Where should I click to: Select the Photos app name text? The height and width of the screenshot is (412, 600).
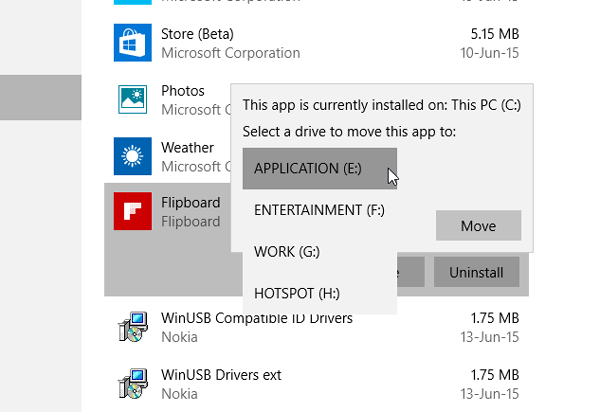pos(183,91)
